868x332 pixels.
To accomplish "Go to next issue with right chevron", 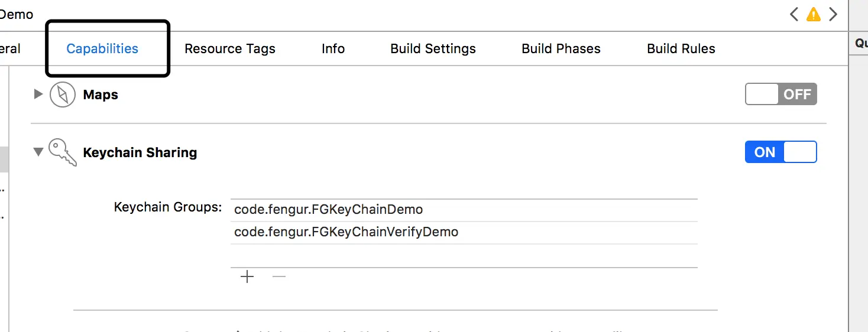I will tap(833, 14).
